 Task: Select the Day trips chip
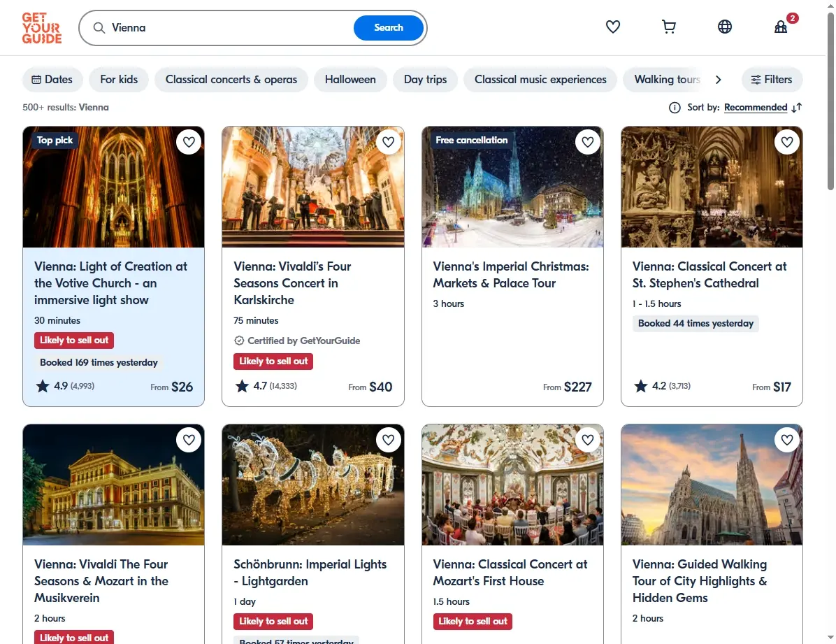[426, 80]
